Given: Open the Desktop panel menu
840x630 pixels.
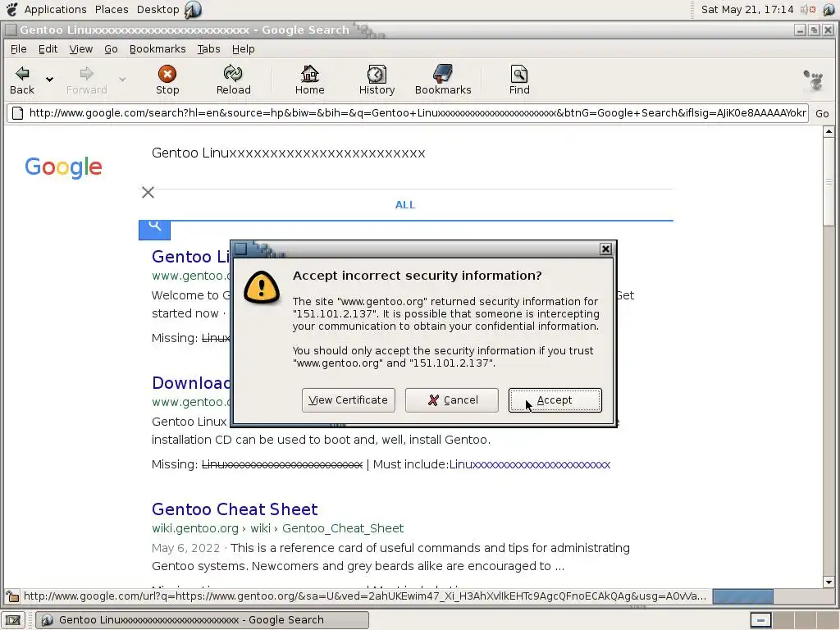Looking at the screenshot, I should (158, 9).
